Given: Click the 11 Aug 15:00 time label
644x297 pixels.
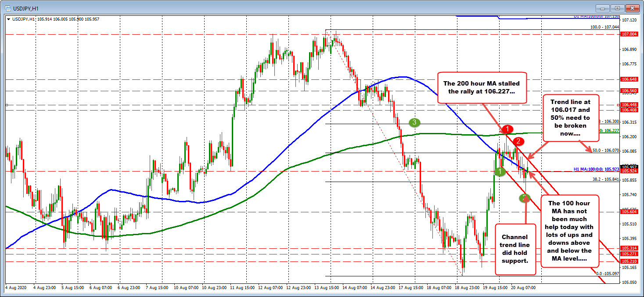Looking at the screenshot, I should click(x=243, y=288).
